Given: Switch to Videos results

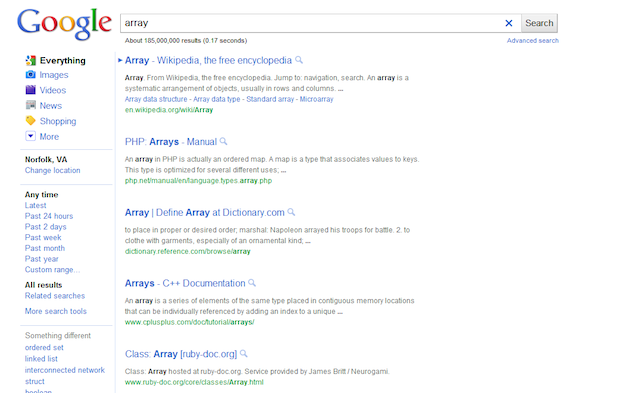Looking at the screenshot, I should pos(53,90).
